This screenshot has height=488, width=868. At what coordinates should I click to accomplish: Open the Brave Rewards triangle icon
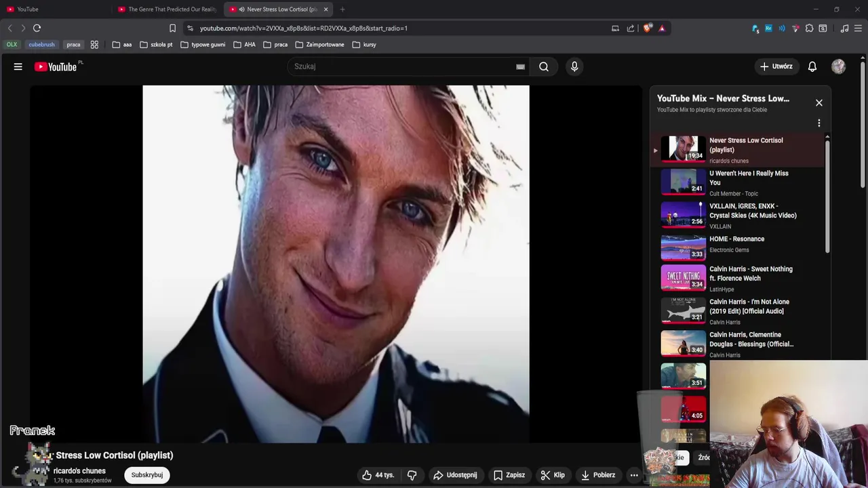662,28
